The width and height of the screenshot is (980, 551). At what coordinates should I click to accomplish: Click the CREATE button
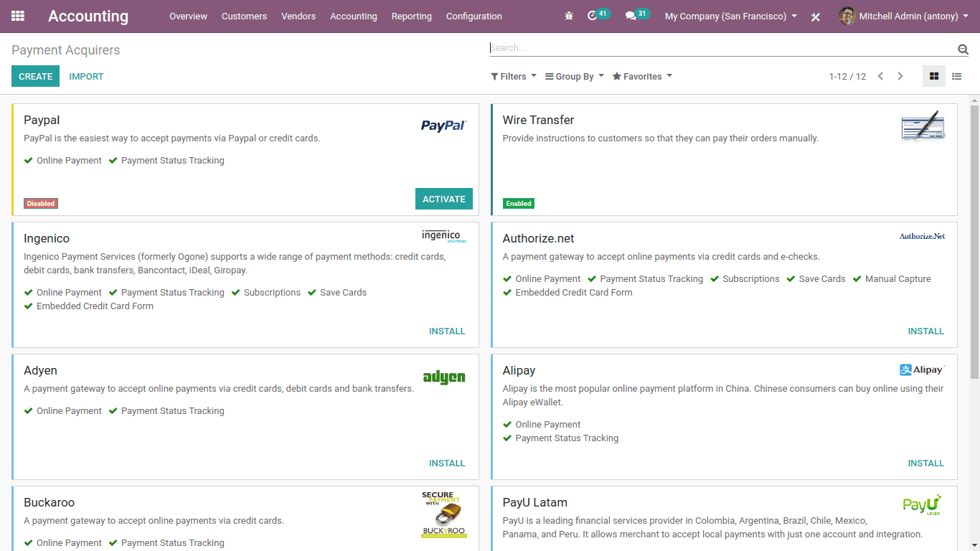pyautogui.click(x=35, y=76)
